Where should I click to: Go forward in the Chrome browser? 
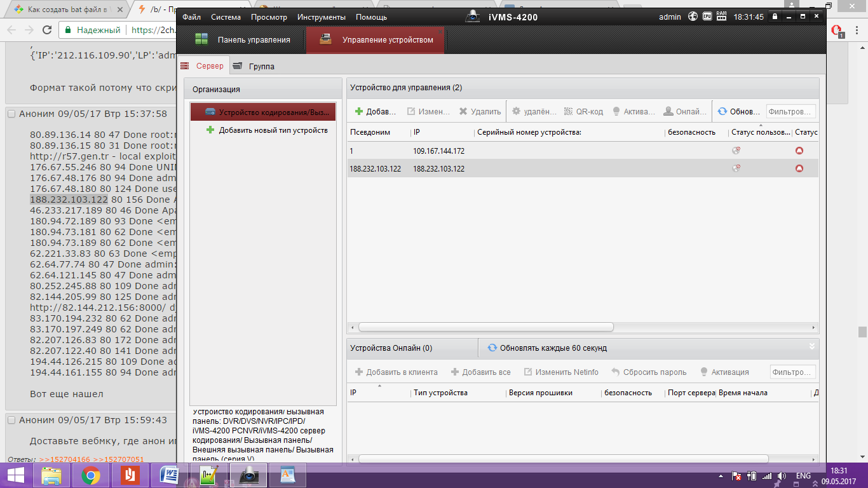29,30
